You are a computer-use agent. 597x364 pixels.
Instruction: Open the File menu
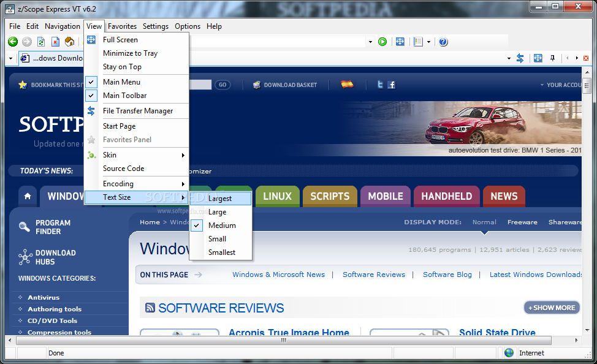point(15,26)
